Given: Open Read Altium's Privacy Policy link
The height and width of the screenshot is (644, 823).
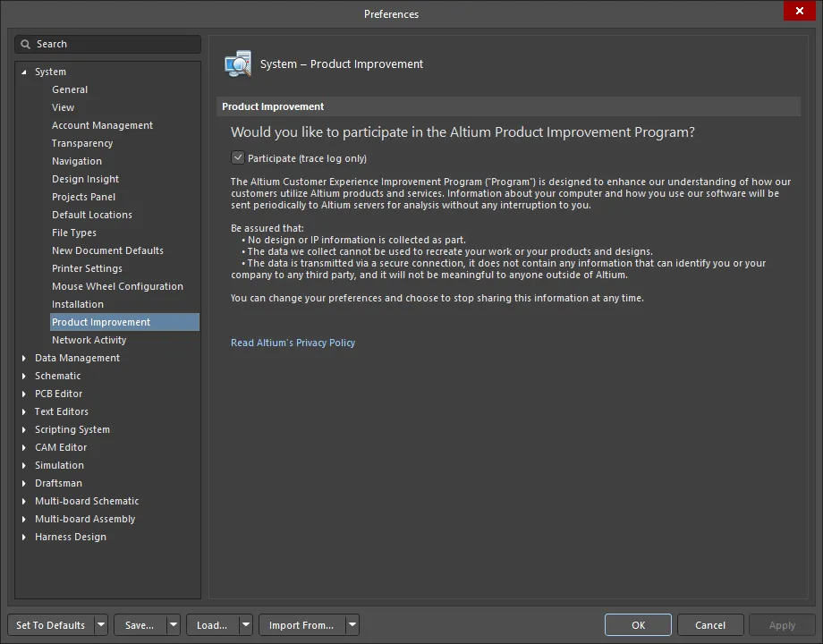Looking at the screenshot, I should point(293,343).
